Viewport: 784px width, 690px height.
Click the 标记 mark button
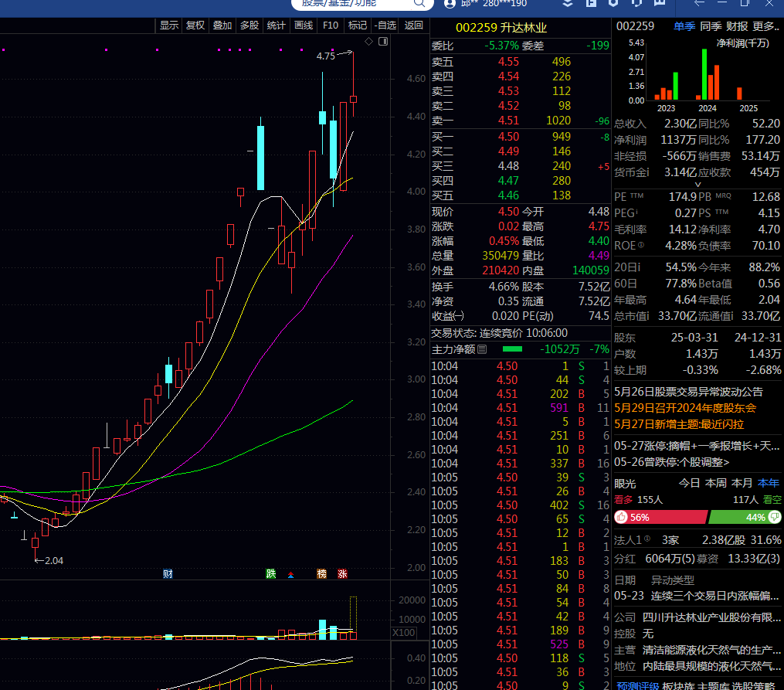tap(358, 25)
